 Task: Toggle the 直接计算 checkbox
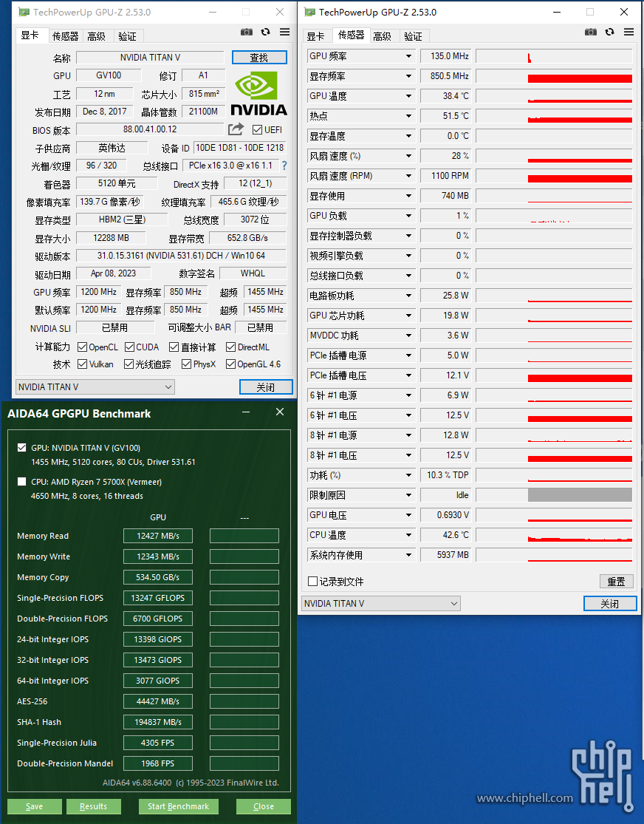point(174,347)
